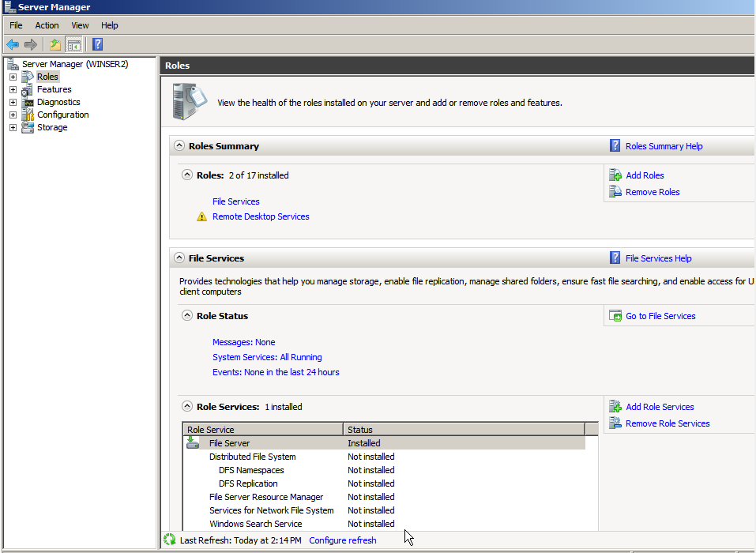
Task: Click Add Role Services link
Action: (660, 407)
